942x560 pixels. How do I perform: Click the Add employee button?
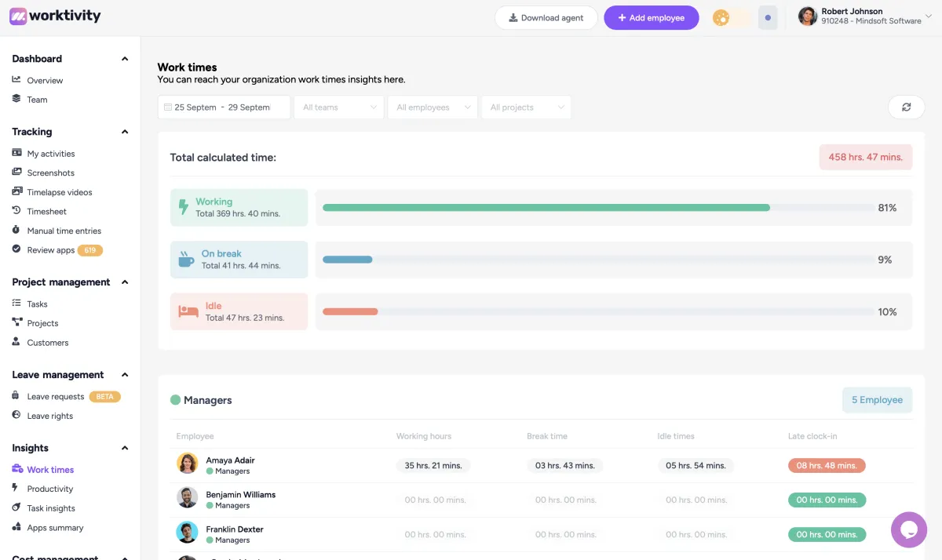651,18
